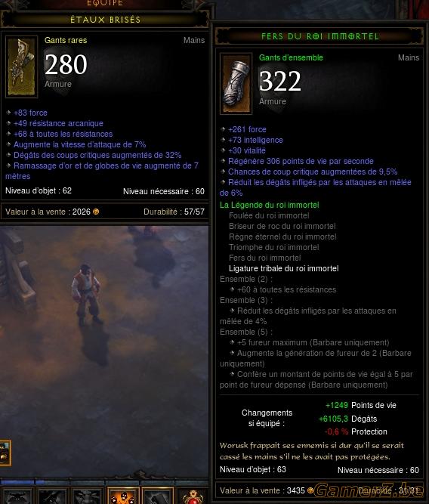Use the red health potion icon
The image size is (429, 504).
pos(193,496)
